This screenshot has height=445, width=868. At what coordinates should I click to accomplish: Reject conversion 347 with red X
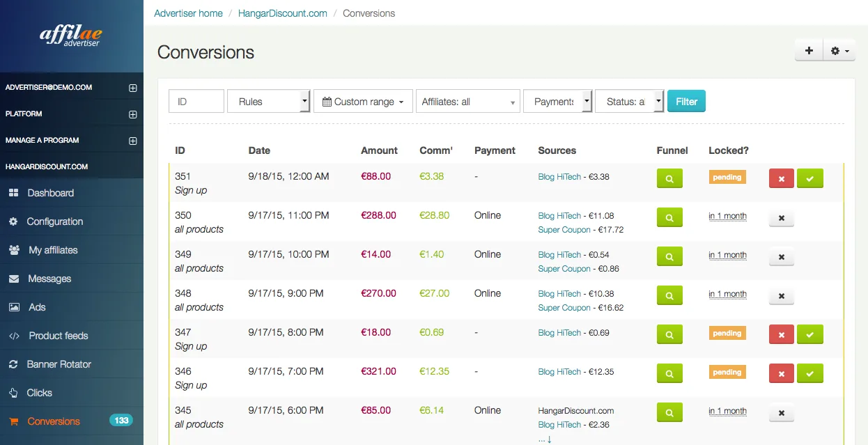point(781,334)
